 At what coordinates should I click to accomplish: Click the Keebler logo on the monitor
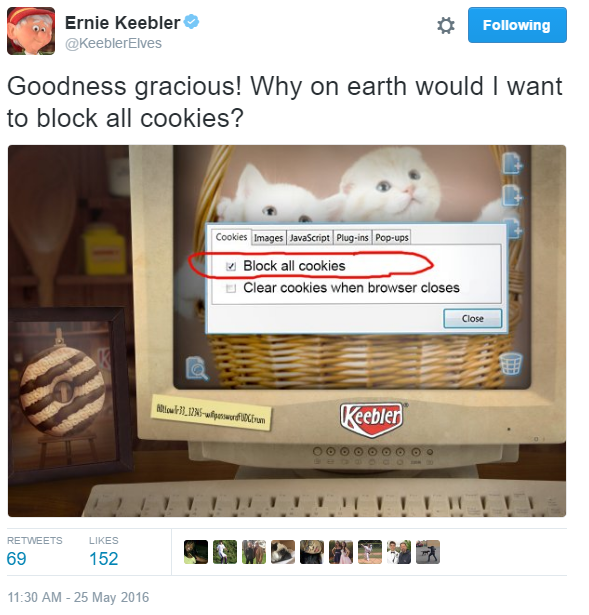point(371,418)
